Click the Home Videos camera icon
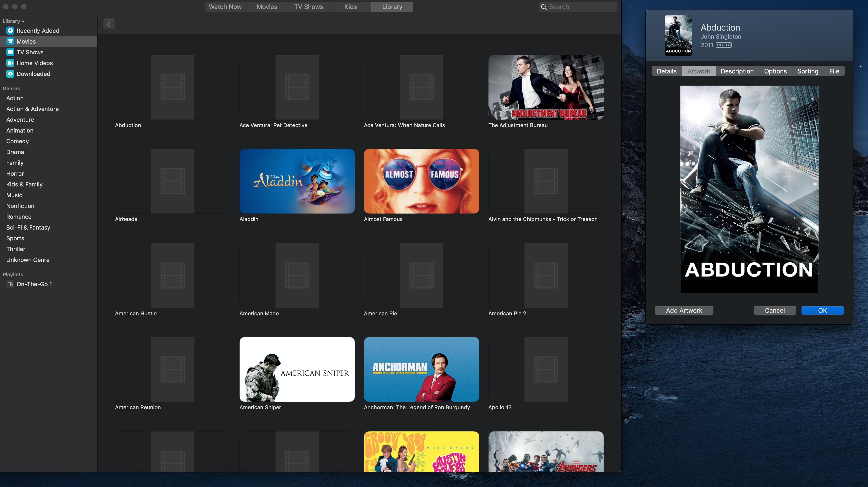 pyautogui.click(x=10, y=63)
